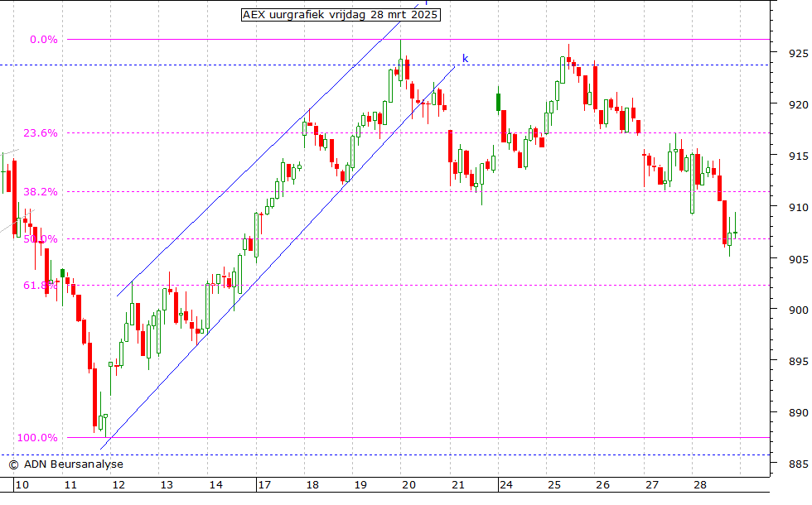The image size is (812, 505).
Task: Click the chart title 'AEX uurgrafiek vrijdag 28 mrt 2025'
Action: 341,15
